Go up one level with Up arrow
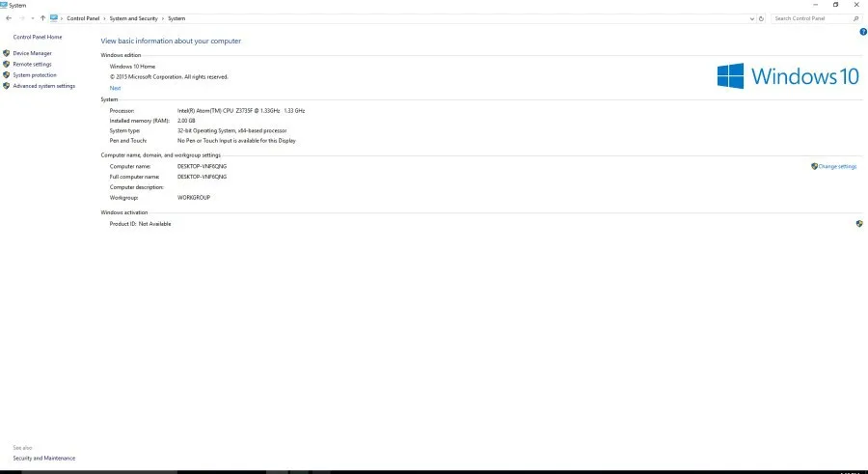 (x=42, y=18)
